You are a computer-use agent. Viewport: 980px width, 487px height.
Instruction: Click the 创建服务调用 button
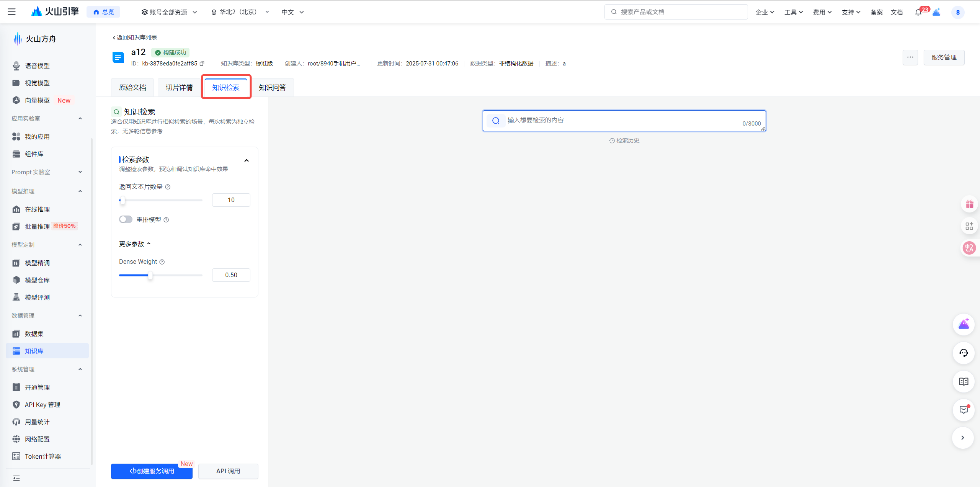click(152, 471)
